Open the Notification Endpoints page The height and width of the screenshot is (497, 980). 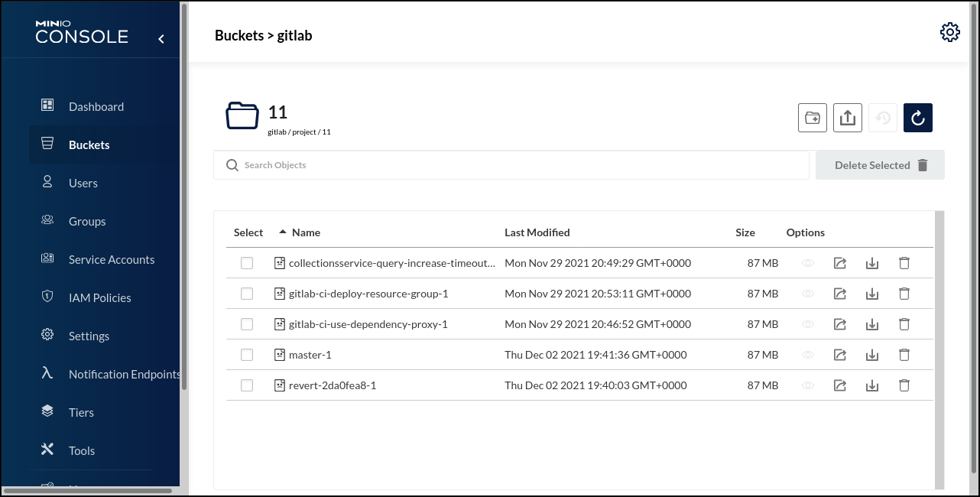tap(123, 374)
